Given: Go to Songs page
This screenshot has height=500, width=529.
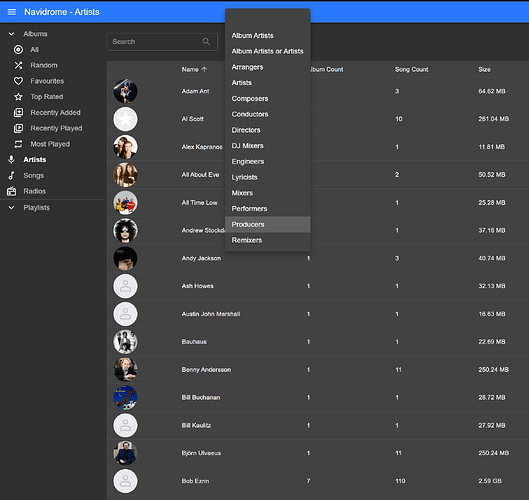Looking at the screenshot, I should (33, 175).
